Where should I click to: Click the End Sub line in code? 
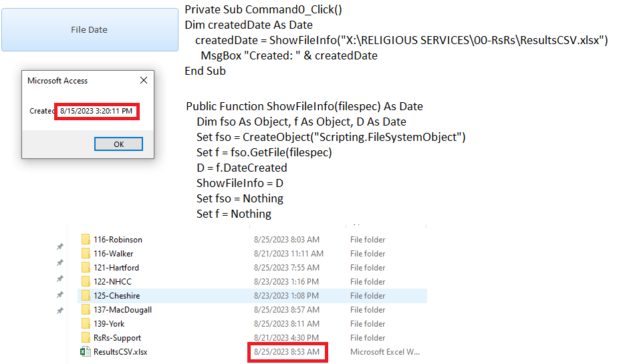coord(205,71)
